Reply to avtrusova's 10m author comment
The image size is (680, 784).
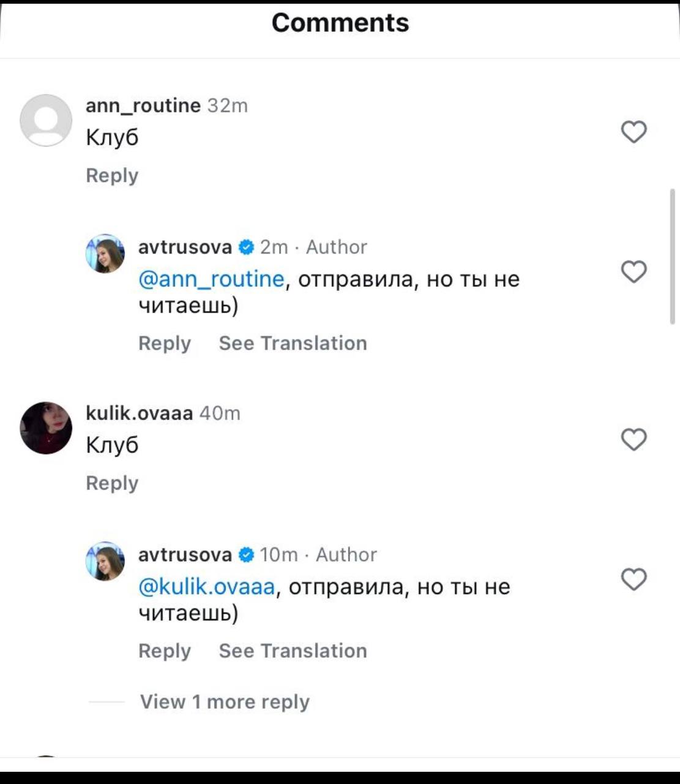point(165,650)
